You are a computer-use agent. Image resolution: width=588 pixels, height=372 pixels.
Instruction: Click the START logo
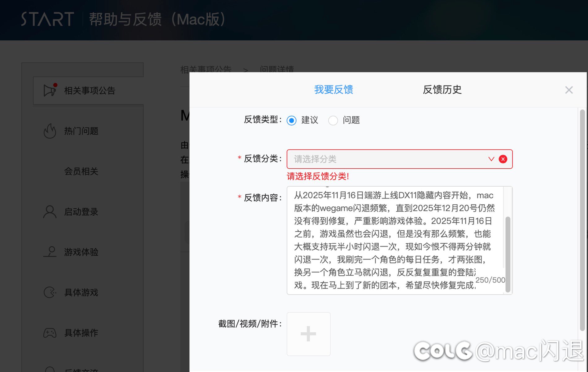click(47, 19)
